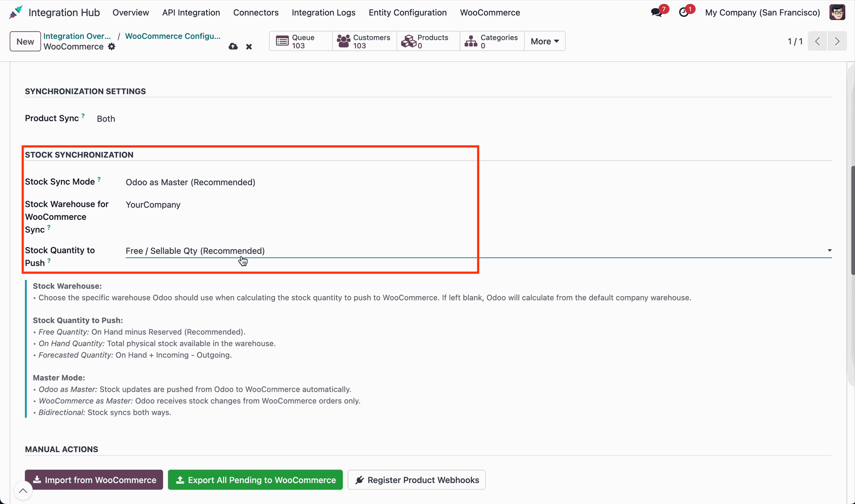Save the record with the cloud upload icon

(x=233, y=46)
